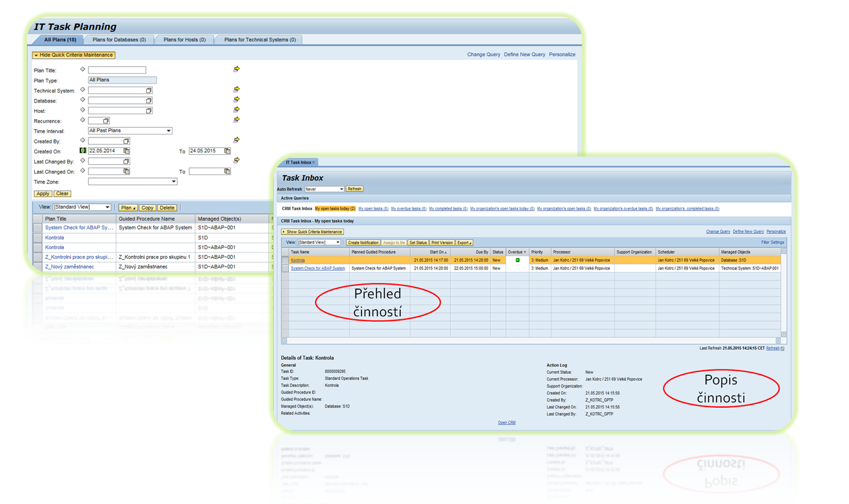Open the Plans for Technical Systems tab

pos(260,40)
